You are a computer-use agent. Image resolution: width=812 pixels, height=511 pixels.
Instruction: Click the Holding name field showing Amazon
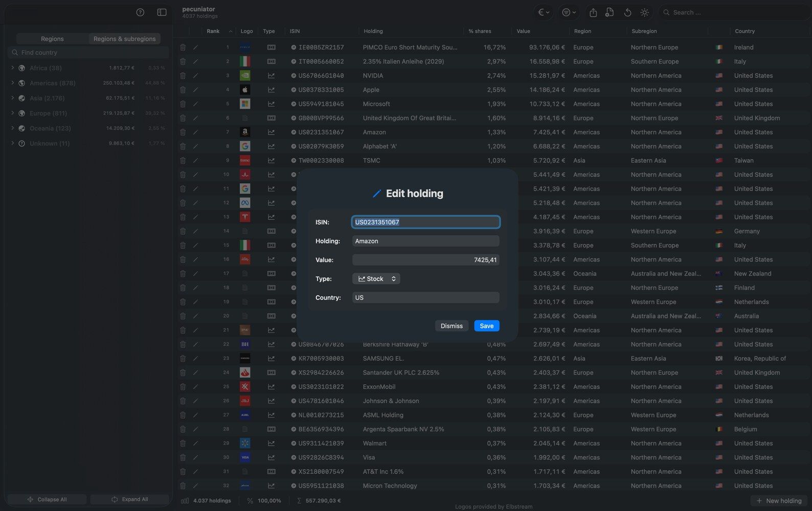[x=425, y=241]
